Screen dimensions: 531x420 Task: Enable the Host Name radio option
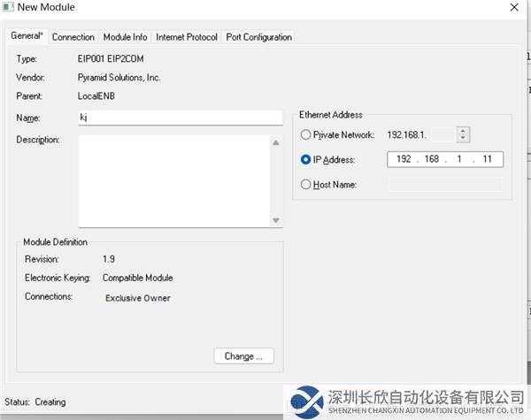(x=306, y=185)
